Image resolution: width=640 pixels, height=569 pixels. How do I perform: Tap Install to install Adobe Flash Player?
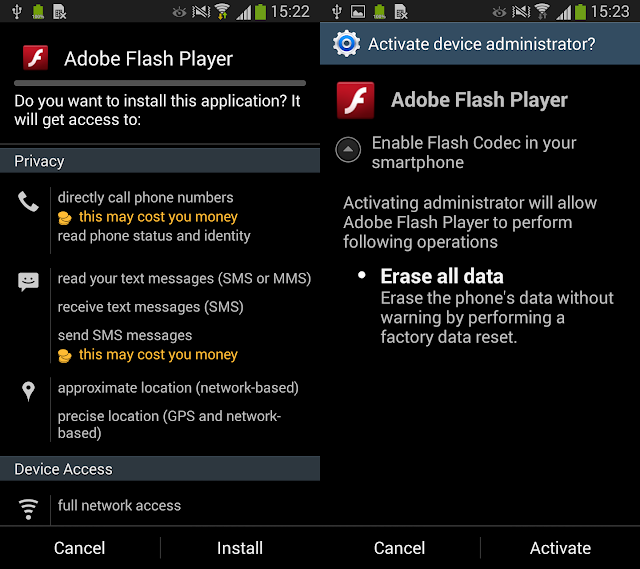point(240,548)
